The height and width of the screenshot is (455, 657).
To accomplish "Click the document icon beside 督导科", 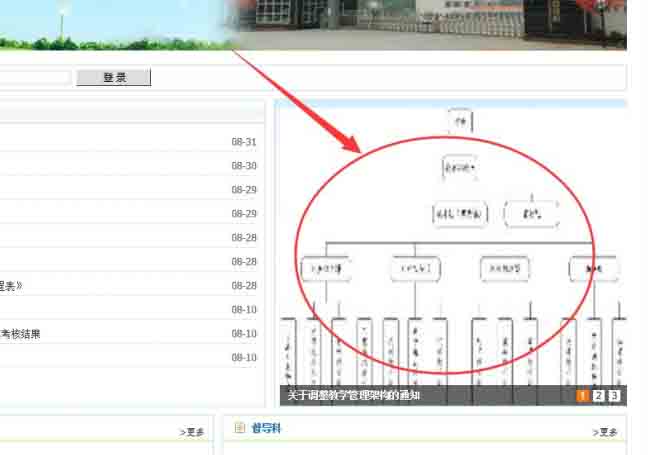I will click(240, 428).
